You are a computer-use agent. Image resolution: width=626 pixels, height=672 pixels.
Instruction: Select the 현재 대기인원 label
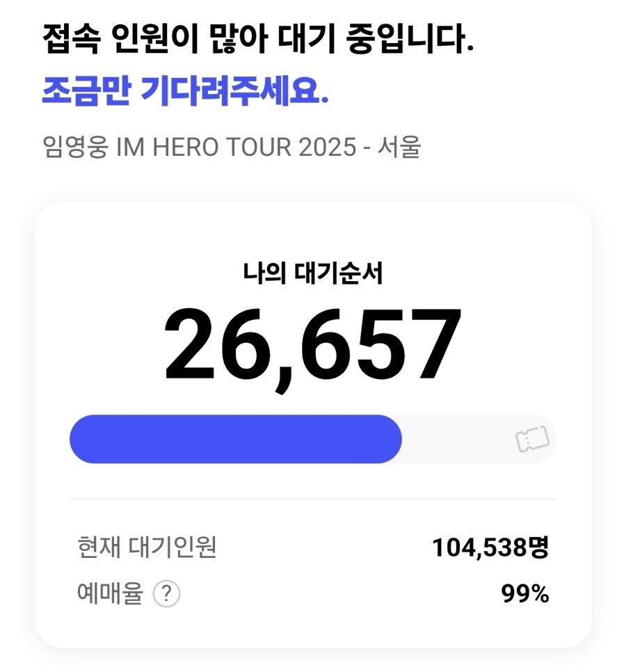click(147, 547)
